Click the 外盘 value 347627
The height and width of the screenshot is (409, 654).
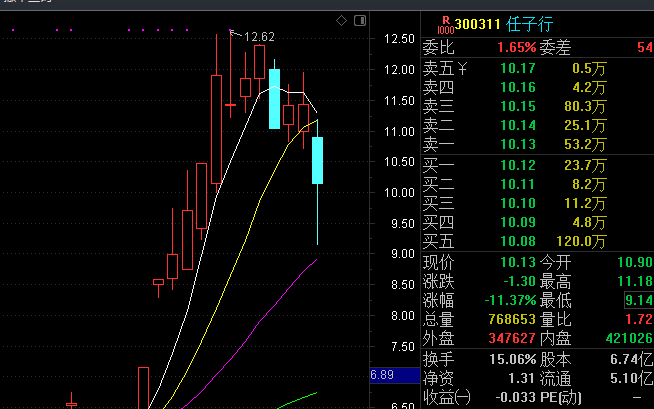(512, 339)
